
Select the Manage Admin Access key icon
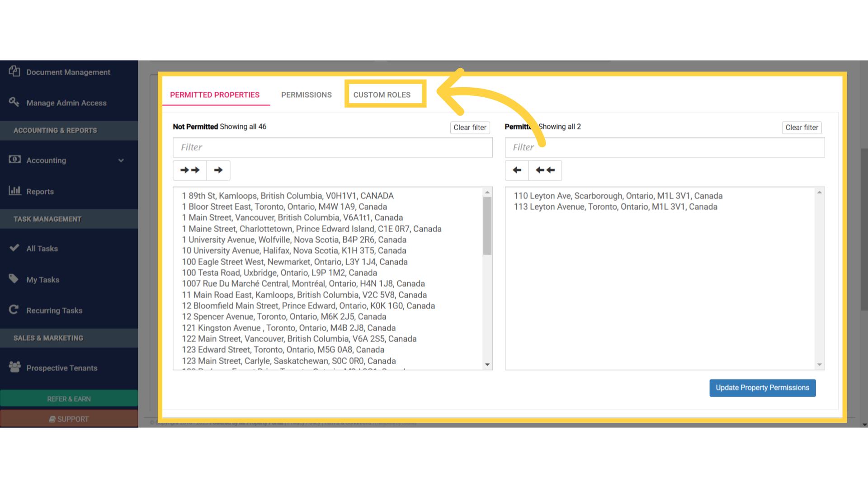click(x=14, y=102)
